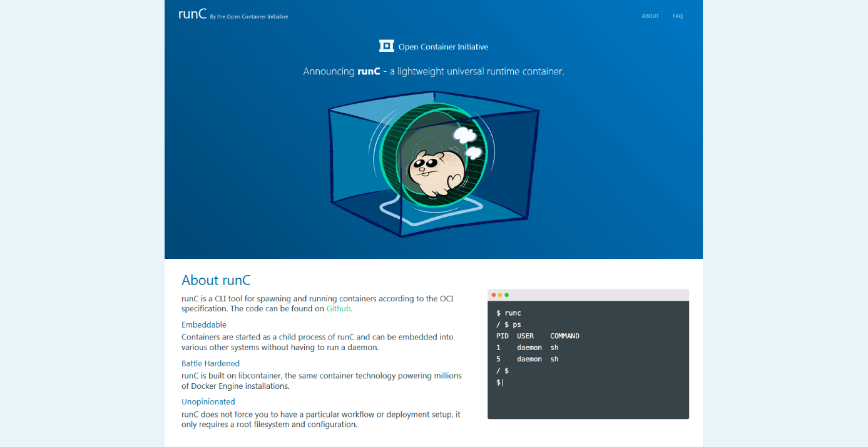Click the terminal cursor prompt on last line

pos(500,382)
